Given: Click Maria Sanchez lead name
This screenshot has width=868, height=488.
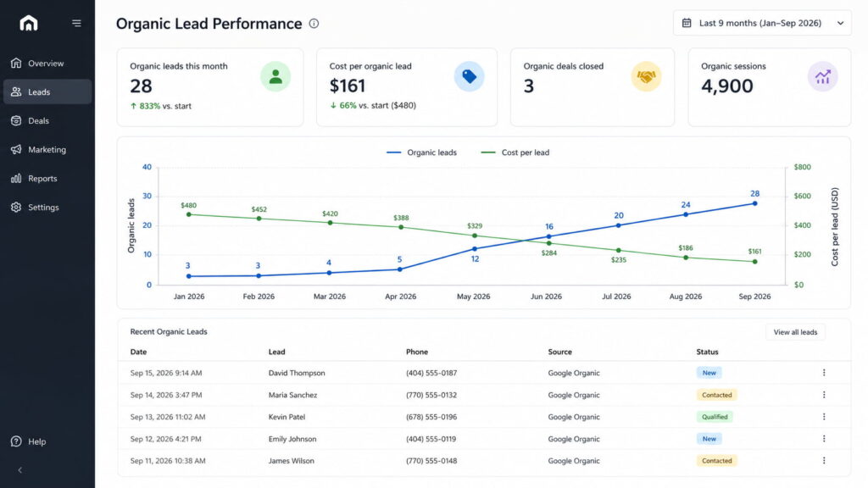Looking at the screenshot, I should 292,395.
